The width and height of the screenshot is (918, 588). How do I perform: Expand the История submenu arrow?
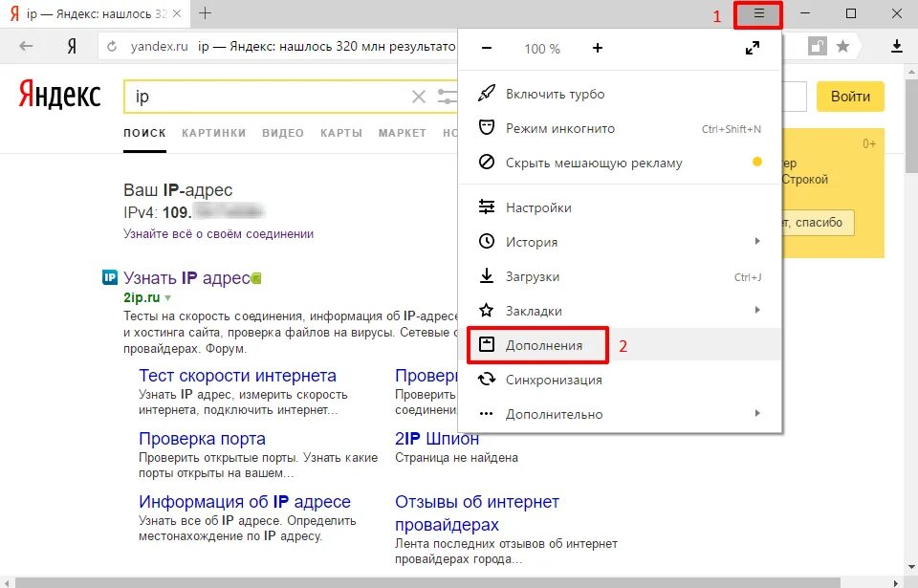point(757,241)
